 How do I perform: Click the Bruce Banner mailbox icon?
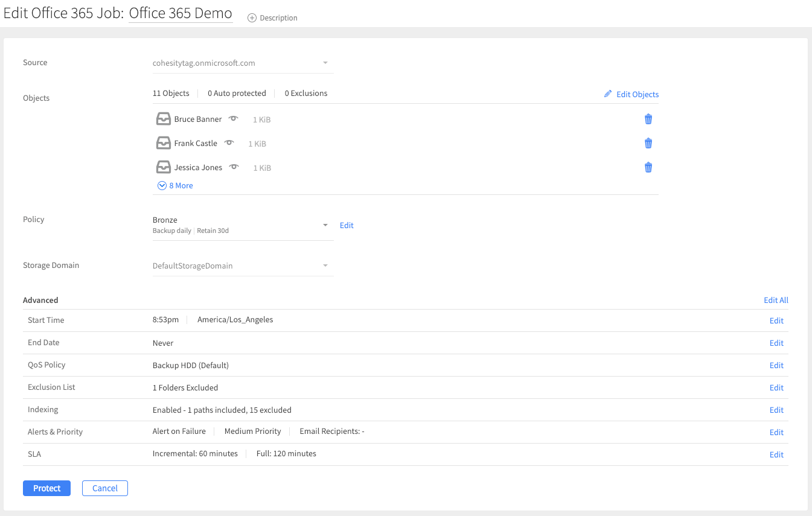click(163, 119)
